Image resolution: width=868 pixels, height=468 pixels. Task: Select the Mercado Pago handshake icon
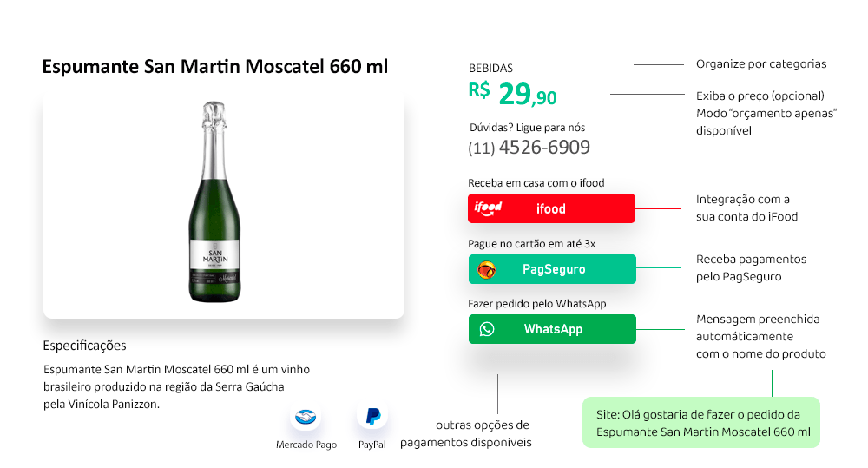(x=306, y=418)
